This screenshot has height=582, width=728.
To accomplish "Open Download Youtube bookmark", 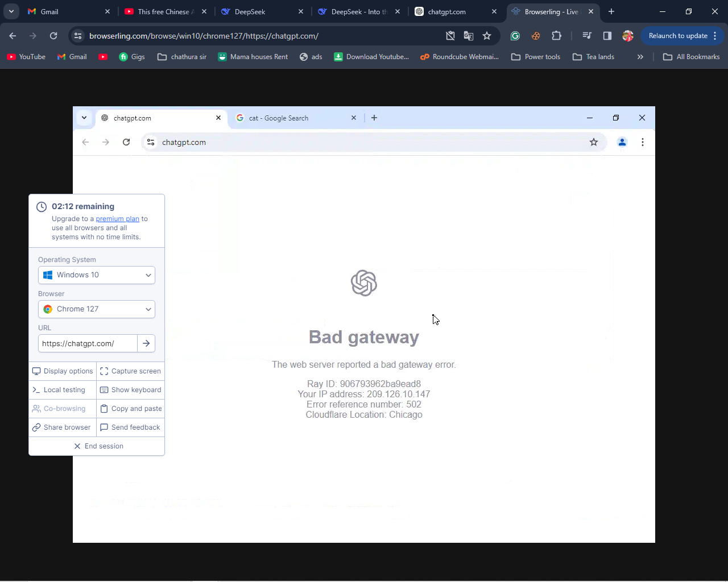I will click(x=371, y=57).
